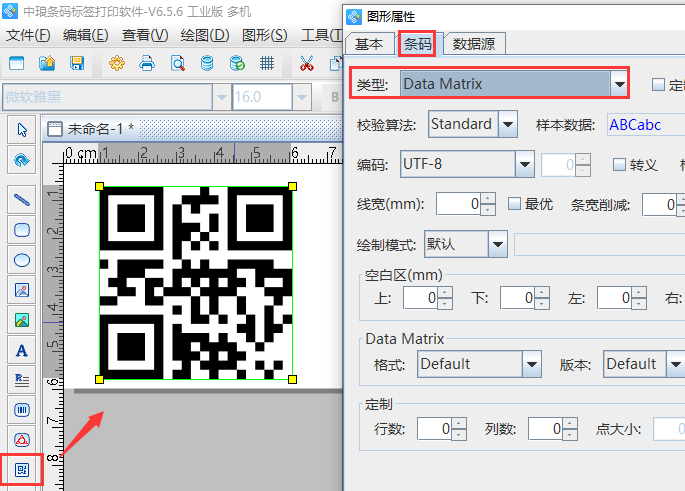Open the 格式 Default dropdown
685x491 pixels.
point(532,364)
